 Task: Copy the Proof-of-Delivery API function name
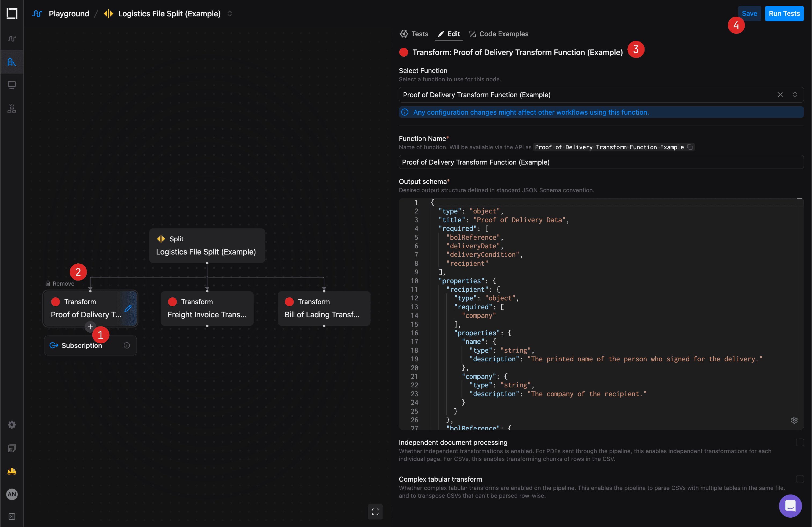click(690, 147)
